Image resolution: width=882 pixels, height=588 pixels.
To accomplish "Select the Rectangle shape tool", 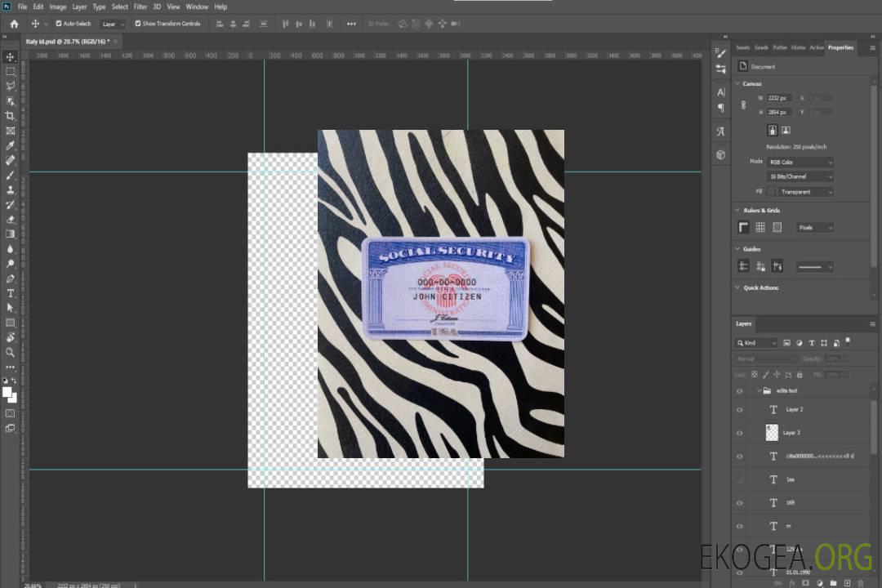I will pos(10,323).
